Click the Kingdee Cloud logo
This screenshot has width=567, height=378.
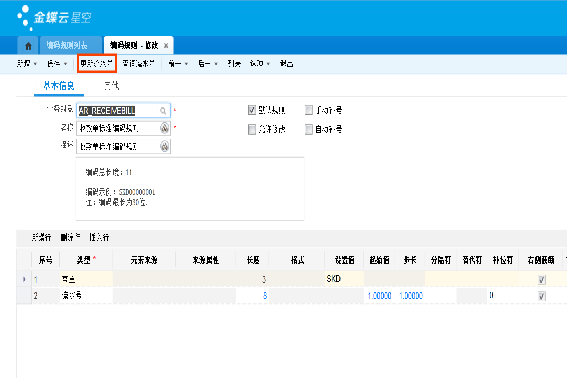pyautogui.click(x=54, y=17)
